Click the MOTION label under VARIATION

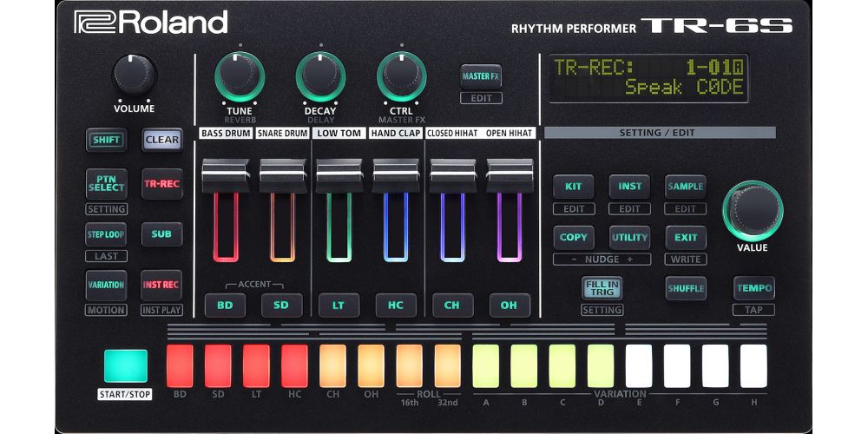point(106,310)
